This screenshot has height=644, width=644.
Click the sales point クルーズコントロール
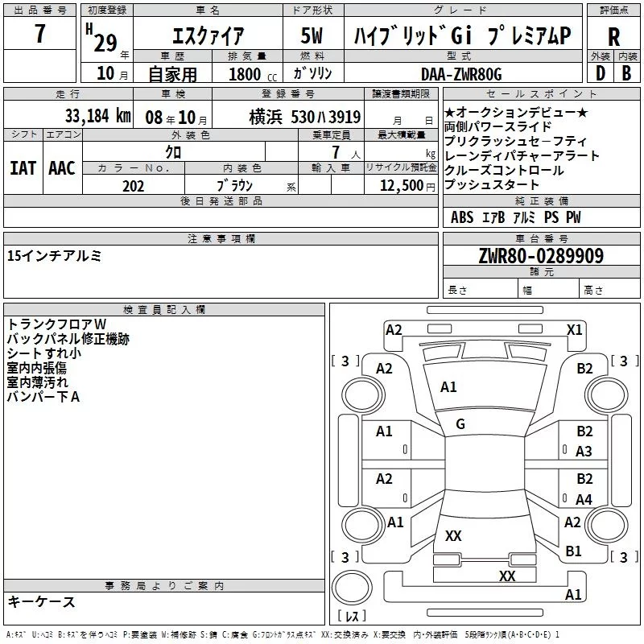click(x=504, y=170)
